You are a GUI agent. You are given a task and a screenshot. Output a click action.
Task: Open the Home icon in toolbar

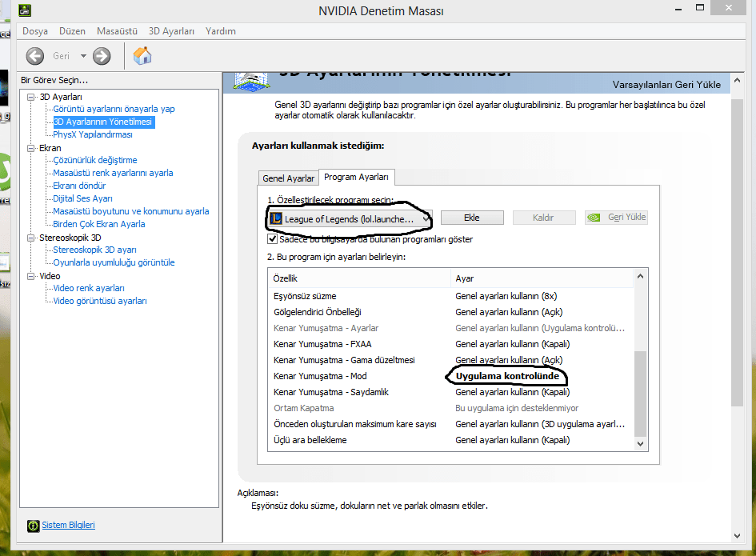point(142,56)
